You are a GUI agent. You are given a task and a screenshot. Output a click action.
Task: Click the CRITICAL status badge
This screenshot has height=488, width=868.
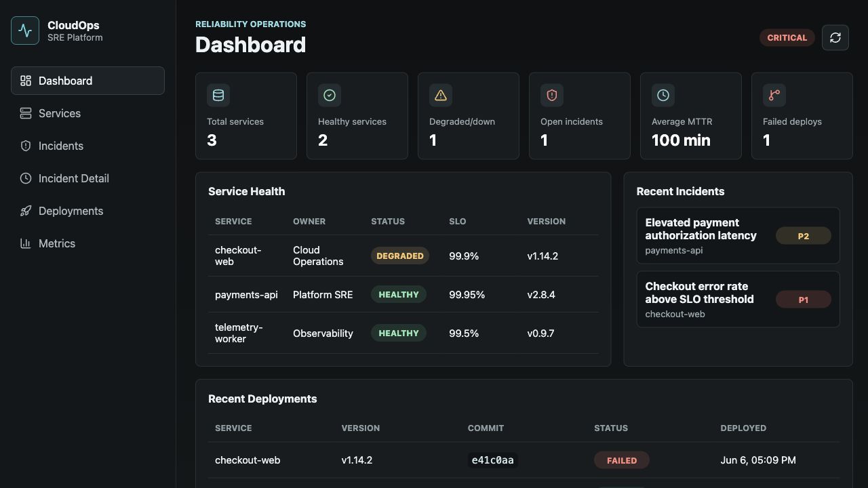point(787,38)
